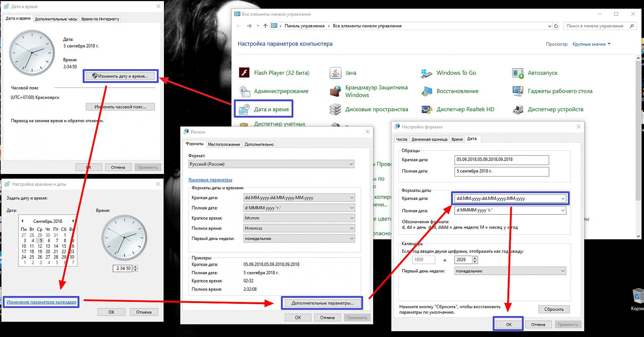Screen dimensions: 644x337
Task: Go to next month in the calendar
Action: click(x=73, y=221)
